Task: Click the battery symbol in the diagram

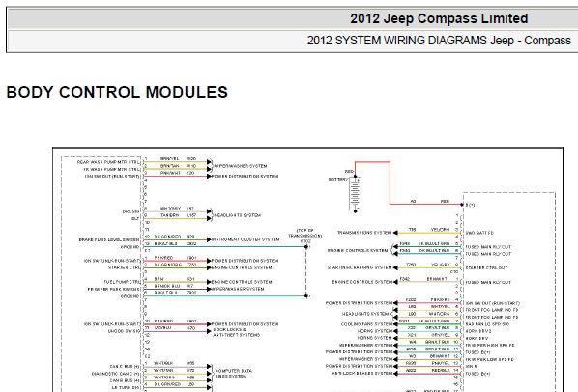Action: click(x=355, y=194)
